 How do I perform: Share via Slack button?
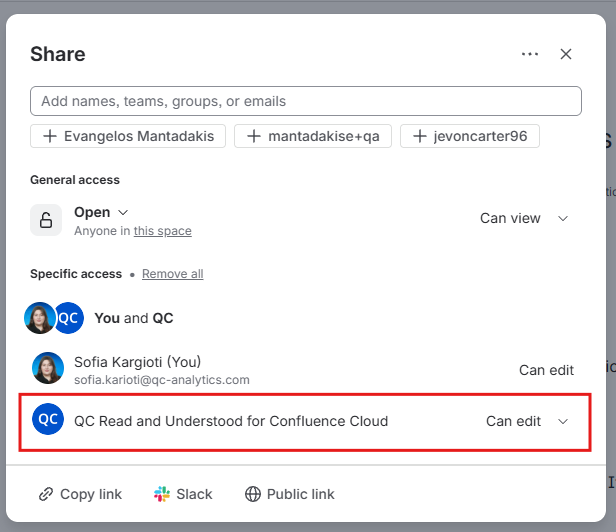183,494
